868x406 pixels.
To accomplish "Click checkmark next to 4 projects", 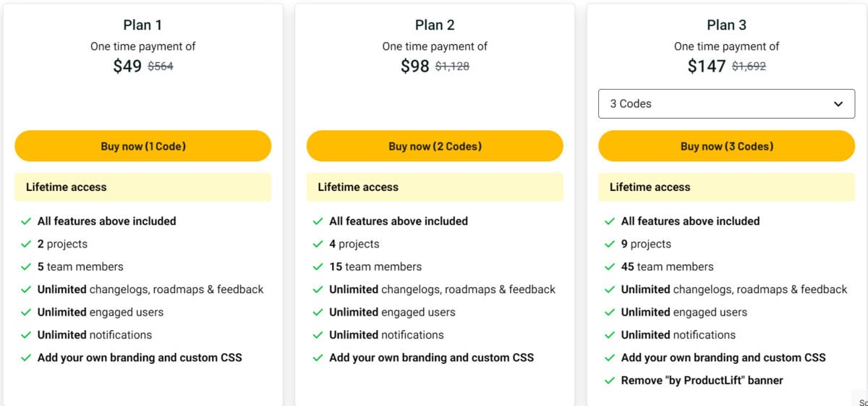I will pyautogui.click(x=318, y=244).
